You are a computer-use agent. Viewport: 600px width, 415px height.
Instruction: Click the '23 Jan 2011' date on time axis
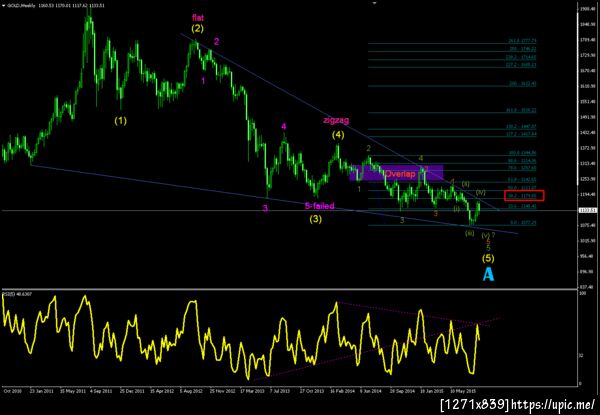point(42,391)
